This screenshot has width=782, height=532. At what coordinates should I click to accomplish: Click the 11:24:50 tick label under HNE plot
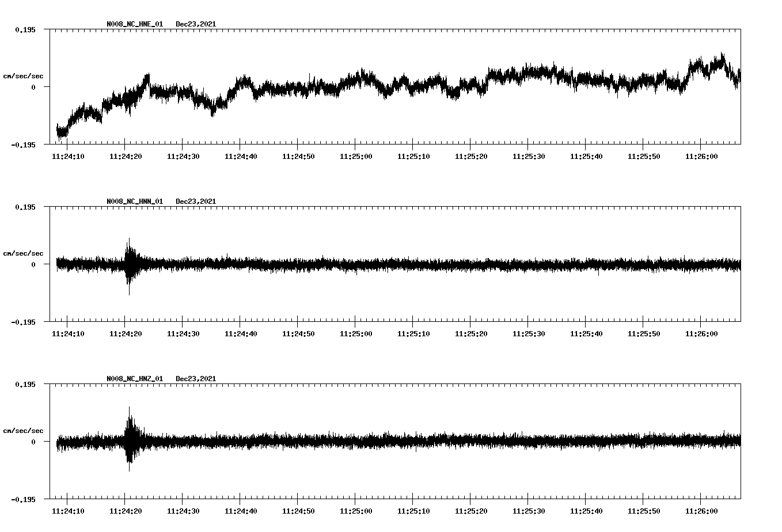click(x=298, y=156)
